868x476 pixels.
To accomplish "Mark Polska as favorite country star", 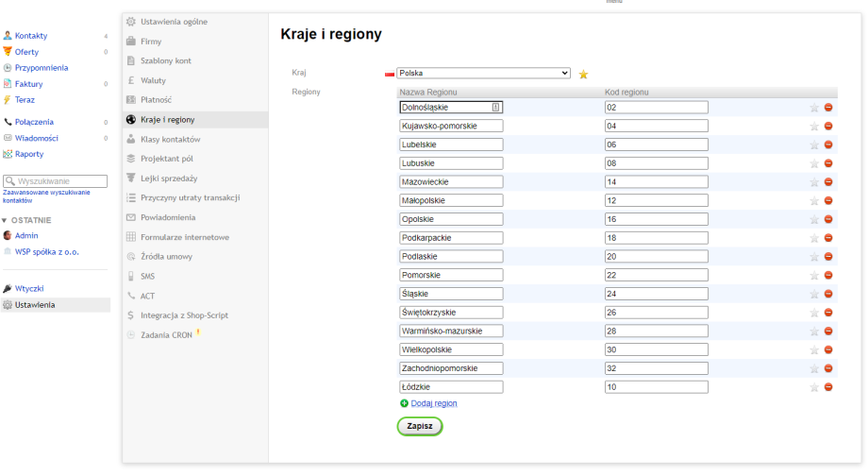I will (583, 74).
